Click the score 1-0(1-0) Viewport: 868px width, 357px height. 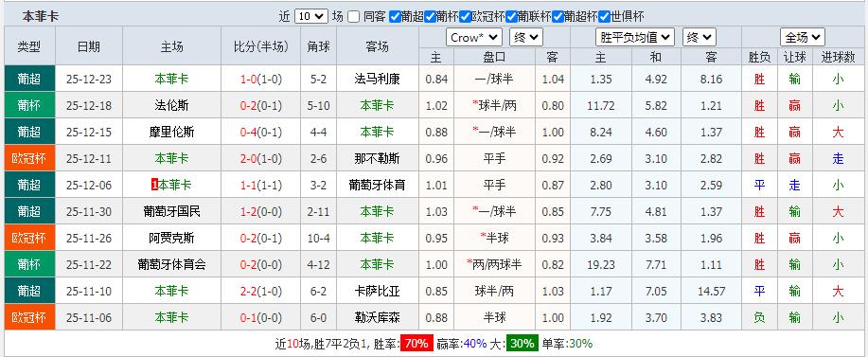tap(260, 80)
